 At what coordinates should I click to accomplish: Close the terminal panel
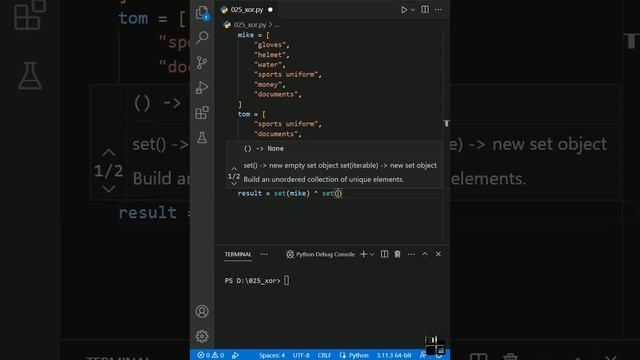[438, 254]
